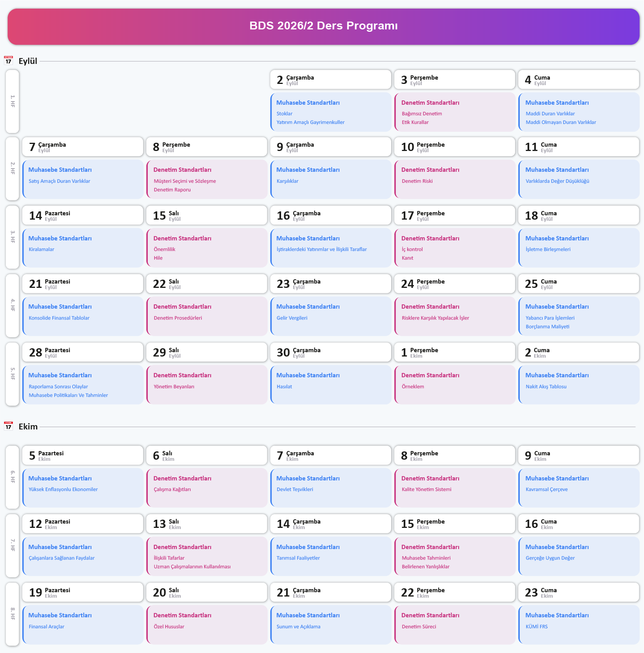
Task: Select the Hile topic under Önemlilik
Action: pyautogui.click(x=158, y=258)
